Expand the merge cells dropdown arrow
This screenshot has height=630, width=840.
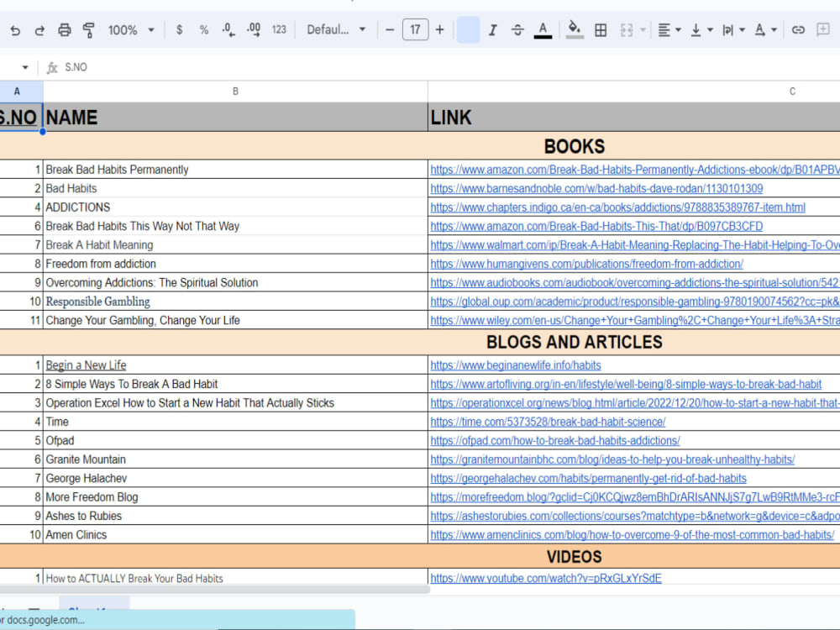[643, 30]
